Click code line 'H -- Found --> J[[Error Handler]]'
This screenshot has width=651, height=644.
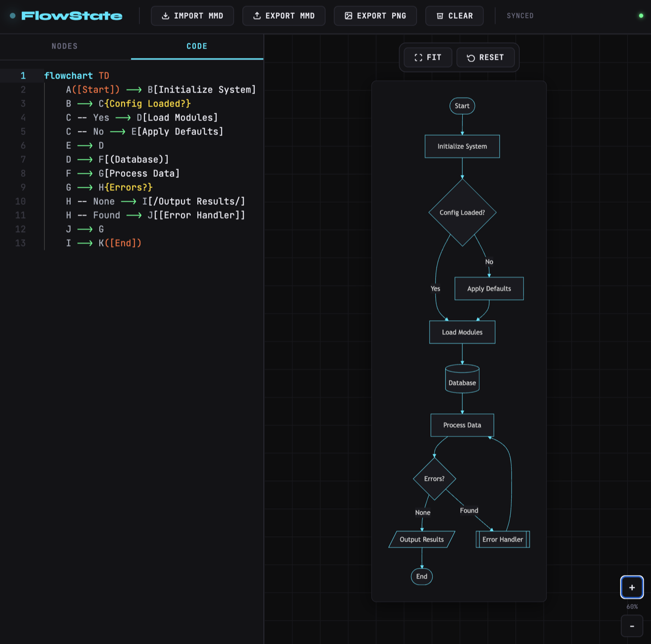pyautogui.click(x=156, y=216)
